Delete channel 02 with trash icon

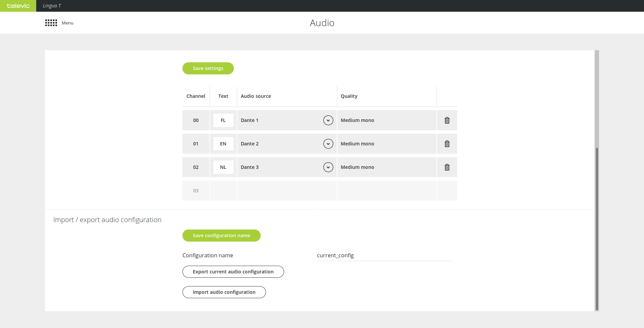tap(447, 167)
